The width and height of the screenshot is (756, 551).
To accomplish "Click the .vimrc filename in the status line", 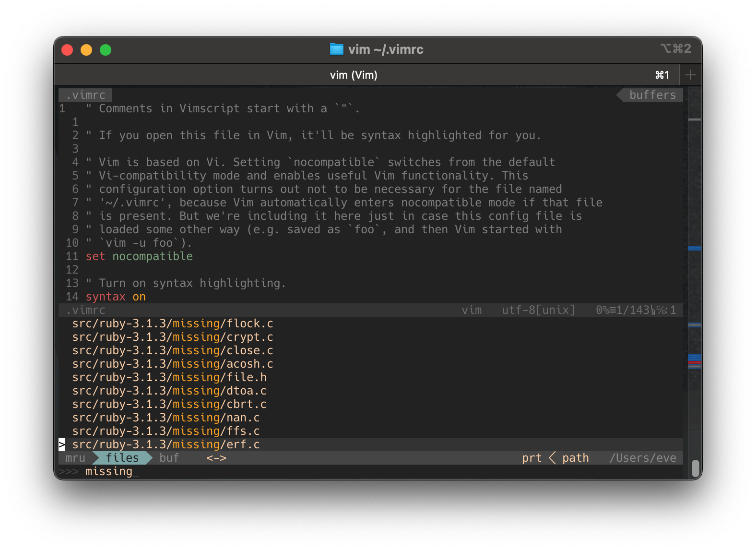I will [x=86, y=310].
